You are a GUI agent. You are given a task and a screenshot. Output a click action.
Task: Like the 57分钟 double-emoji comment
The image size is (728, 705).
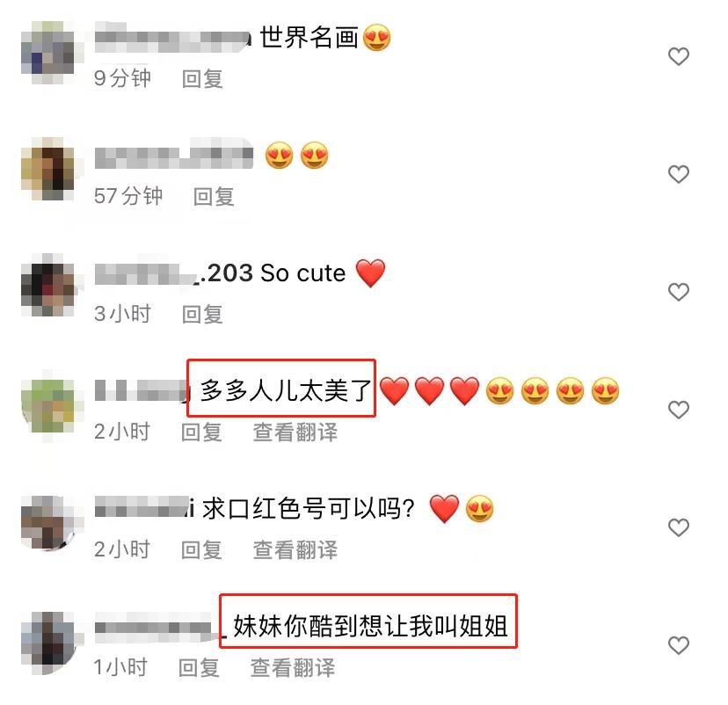(x=678, y=175)
